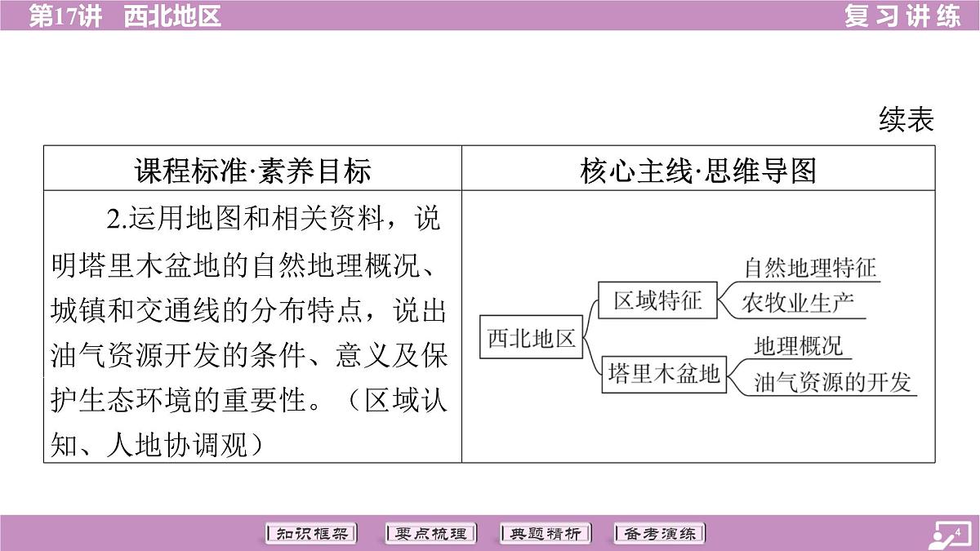The width and height of the screenshot is (980, 551).
Task: Click the 复习讲练 header label
Action: coord(902,15)
